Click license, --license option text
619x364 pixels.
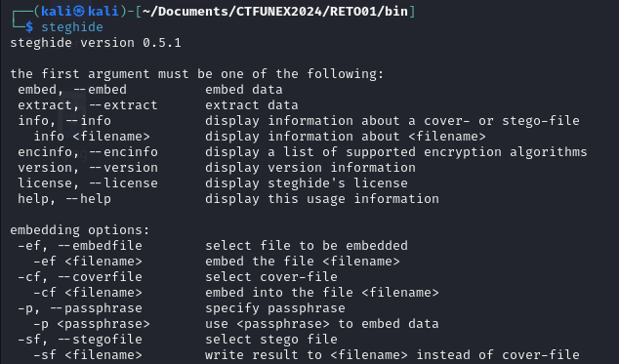88,183
